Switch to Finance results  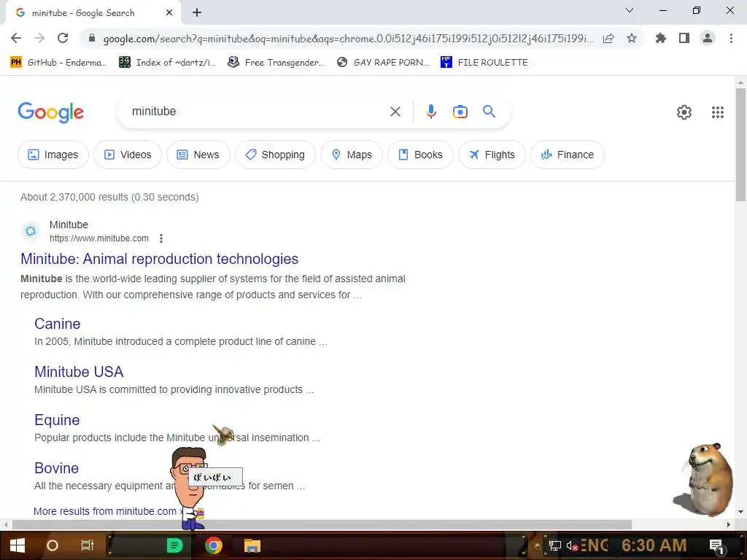(x=568, y=155)
